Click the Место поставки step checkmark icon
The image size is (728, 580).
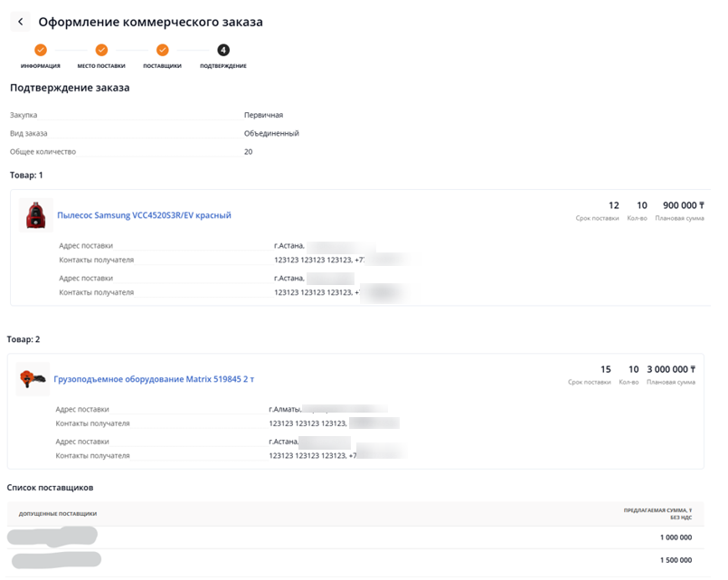pyautogui.click(x=101, y=51)
